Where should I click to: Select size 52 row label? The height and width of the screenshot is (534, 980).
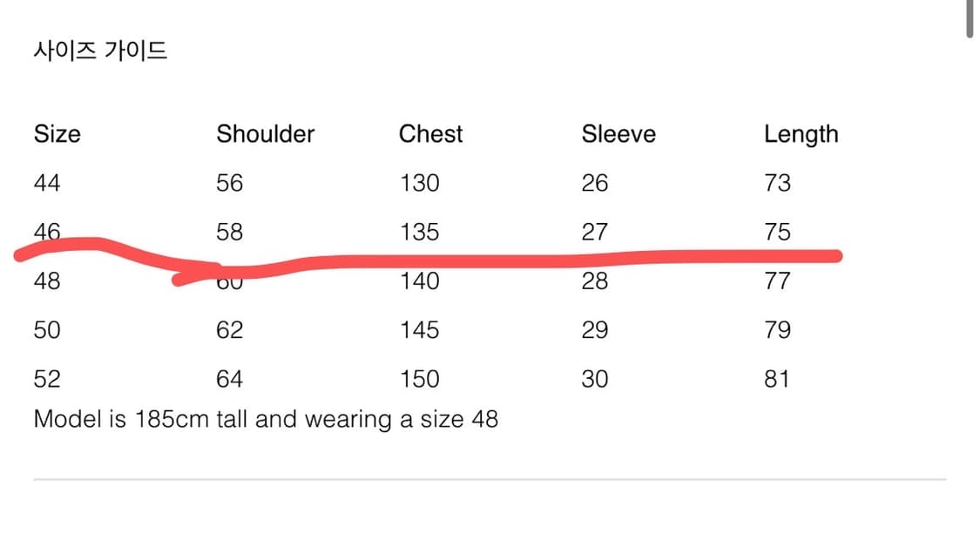(x=47, y=379)
